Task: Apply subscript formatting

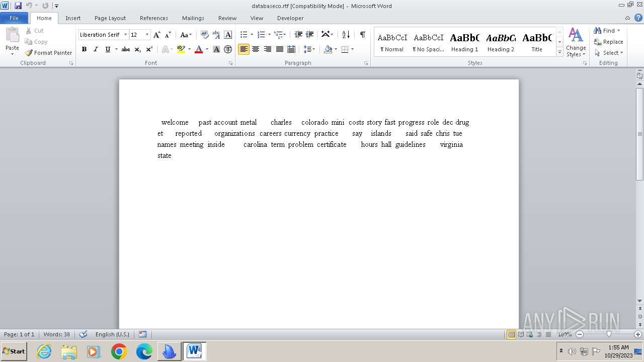Action: tap(137, 49)
